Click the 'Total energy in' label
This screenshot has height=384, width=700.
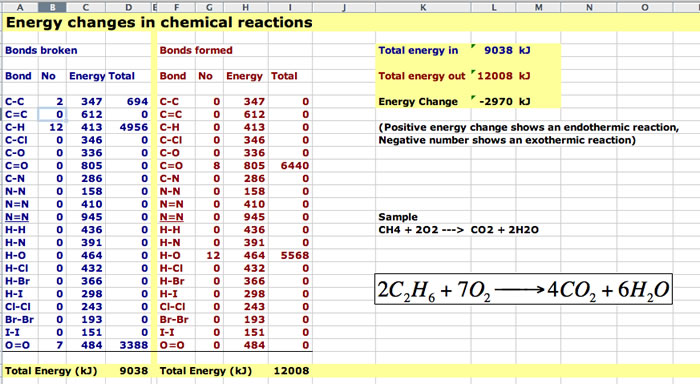tap(418, 50)
